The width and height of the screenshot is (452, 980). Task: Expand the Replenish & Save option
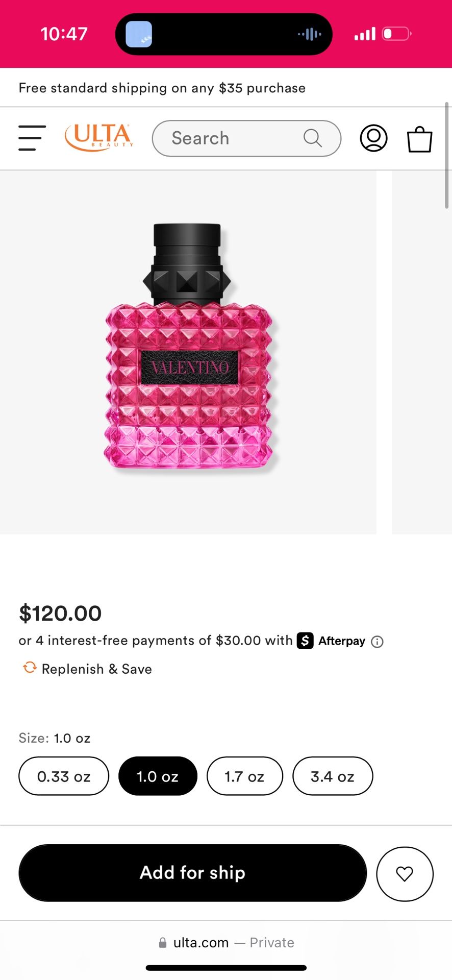[x=96, y=669]
